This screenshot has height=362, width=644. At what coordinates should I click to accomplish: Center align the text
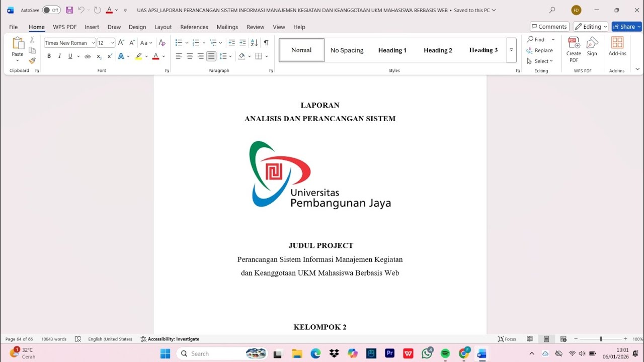click(x=190, y=56)
